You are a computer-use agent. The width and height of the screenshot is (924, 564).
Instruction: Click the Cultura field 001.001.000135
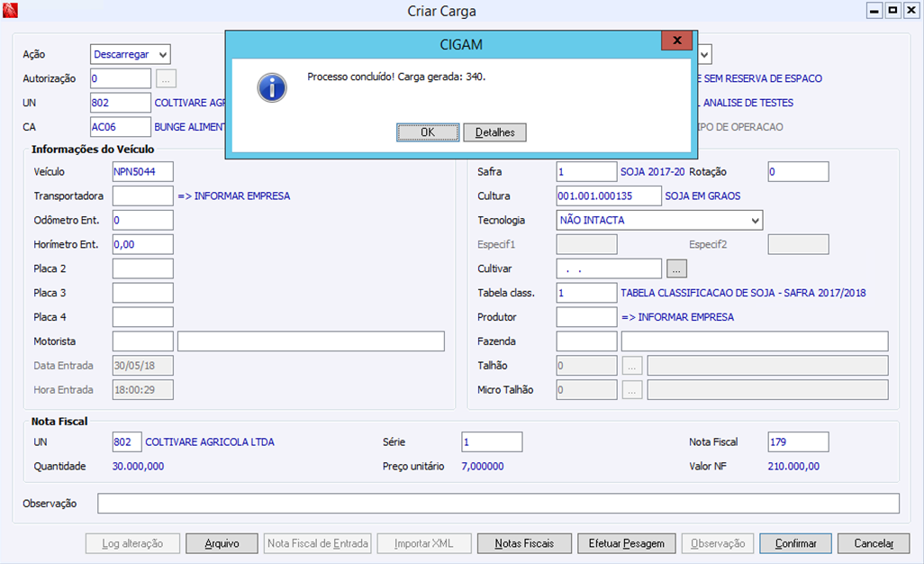(610, 196)
